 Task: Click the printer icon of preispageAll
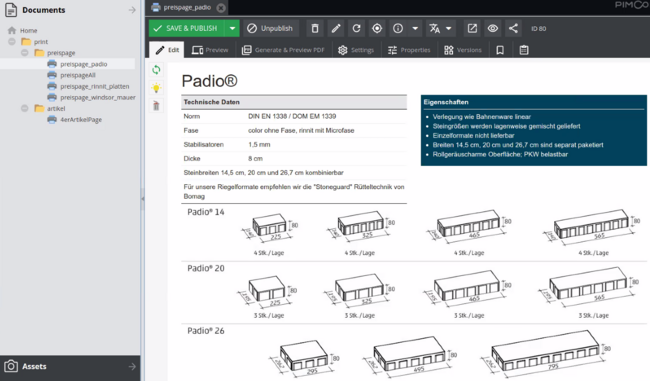[52, 75]
